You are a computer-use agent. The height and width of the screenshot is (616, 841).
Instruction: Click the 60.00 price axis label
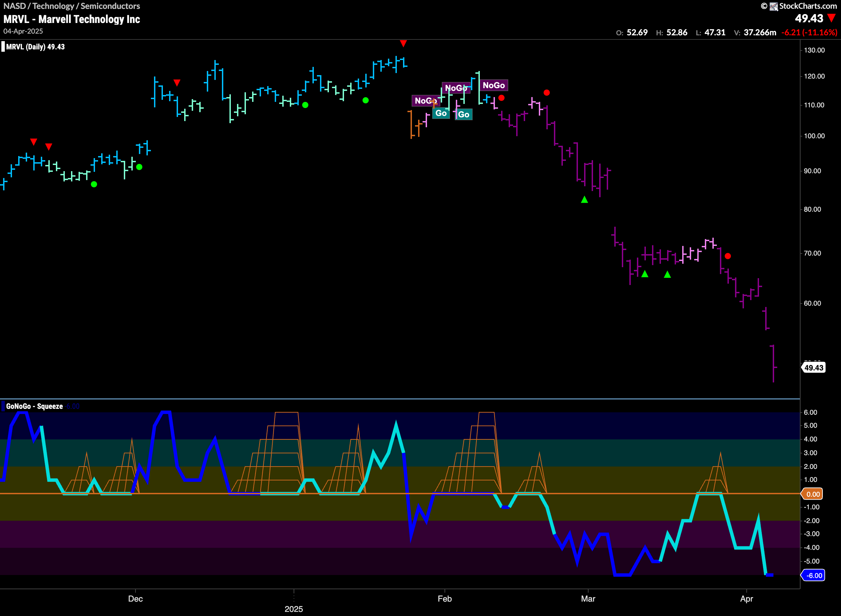(812, 303)
